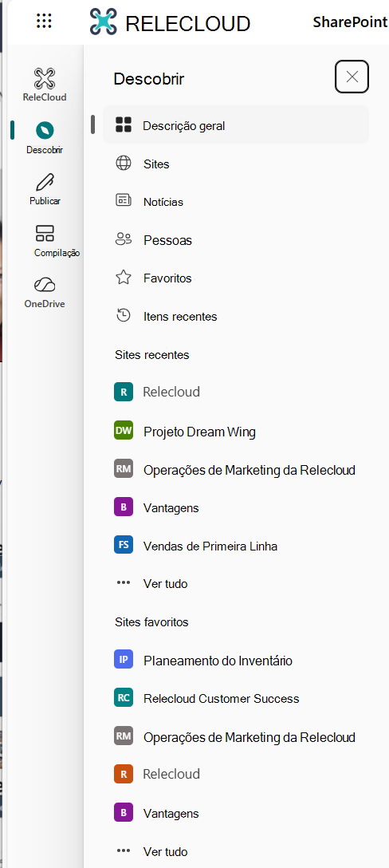
Task: Click the RM icon under Sites recentes
Action: tap(124, 469)
